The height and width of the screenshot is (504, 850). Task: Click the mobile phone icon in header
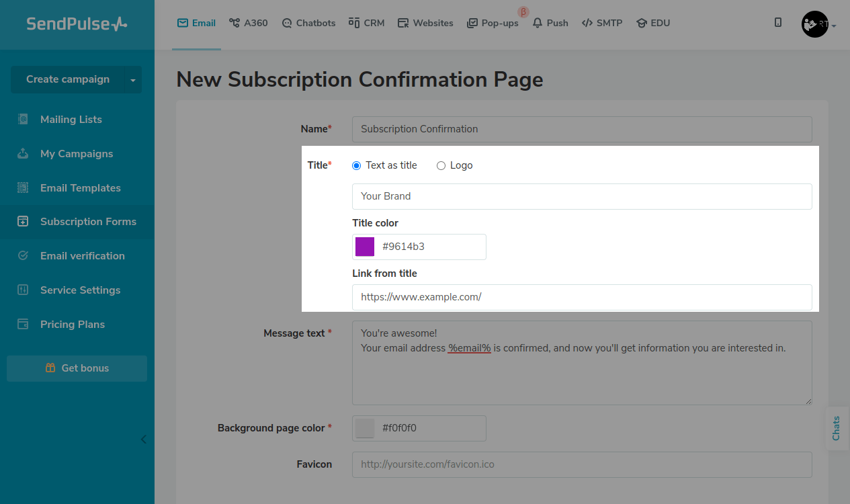(x=778, y=23)
